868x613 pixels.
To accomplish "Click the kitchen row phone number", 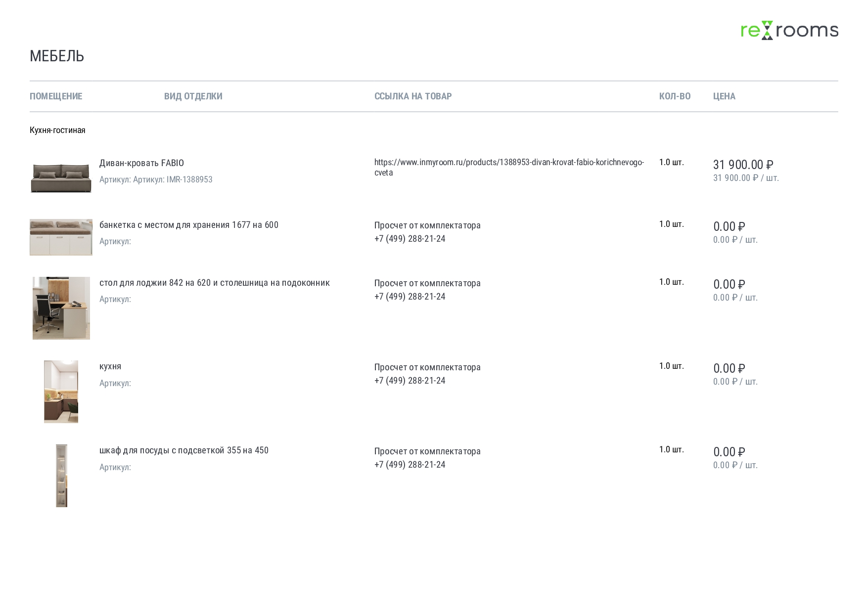I will coord(410,381).
